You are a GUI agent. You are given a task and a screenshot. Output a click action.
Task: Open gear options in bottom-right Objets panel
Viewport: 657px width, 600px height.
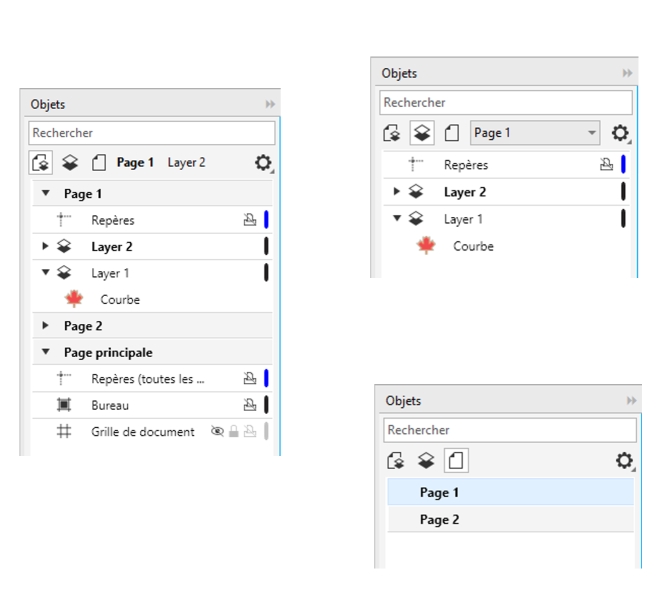624,461
